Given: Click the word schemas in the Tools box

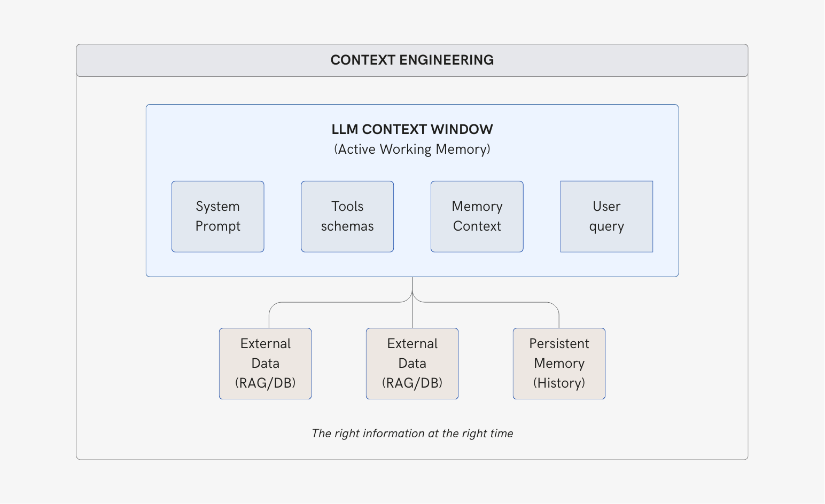Looking at the screenshot, I should (x=347, y=226).
